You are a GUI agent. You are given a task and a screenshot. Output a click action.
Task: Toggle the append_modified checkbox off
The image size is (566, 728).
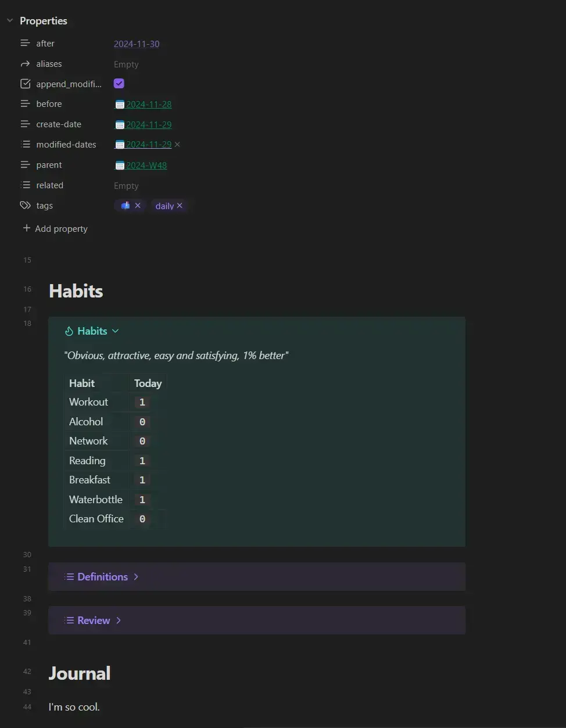pos(119,84)
